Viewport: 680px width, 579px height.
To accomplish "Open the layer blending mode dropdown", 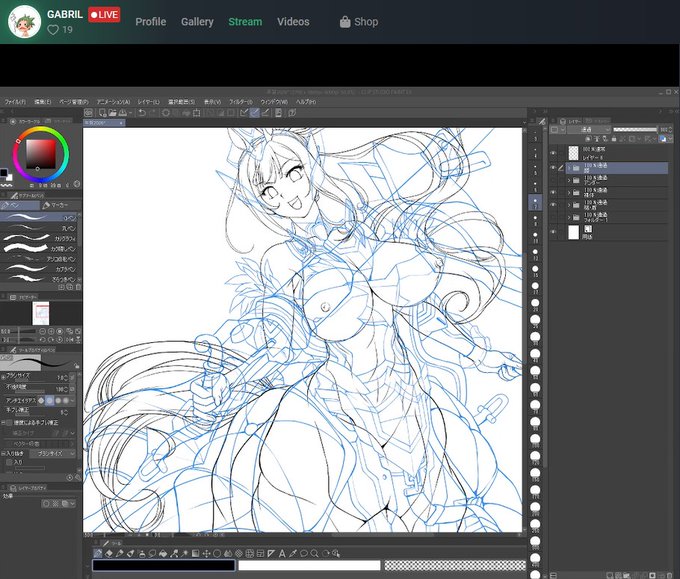I will (x=589, y=130).
